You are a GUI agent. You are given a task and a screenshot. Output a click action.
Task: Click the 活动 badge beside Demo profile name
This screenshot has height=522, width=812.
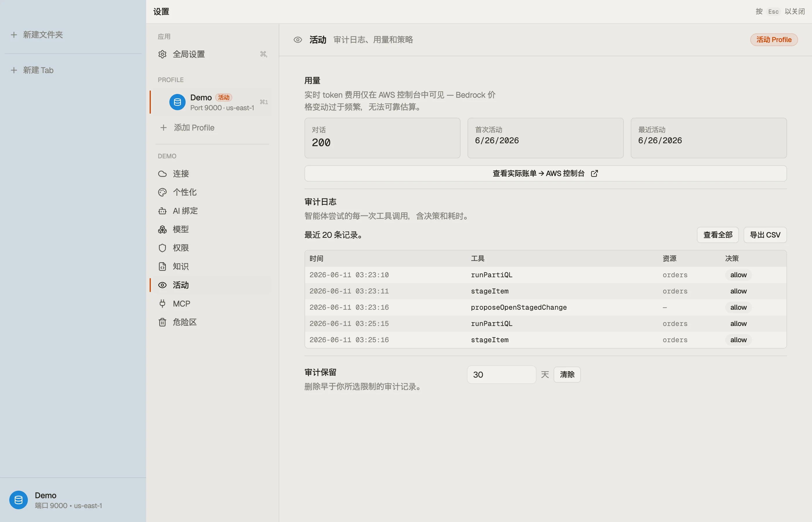point(223,98)
